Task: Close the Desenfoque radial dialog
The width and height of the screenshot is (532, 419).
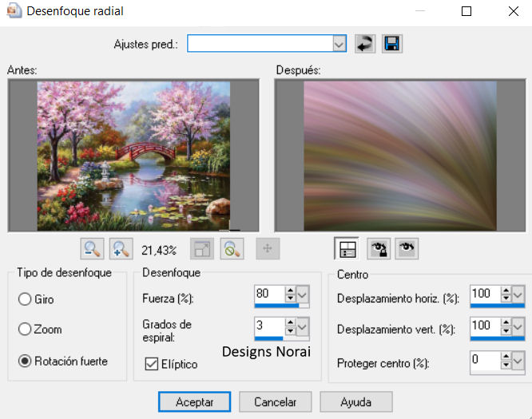Action: pos(514,11)
